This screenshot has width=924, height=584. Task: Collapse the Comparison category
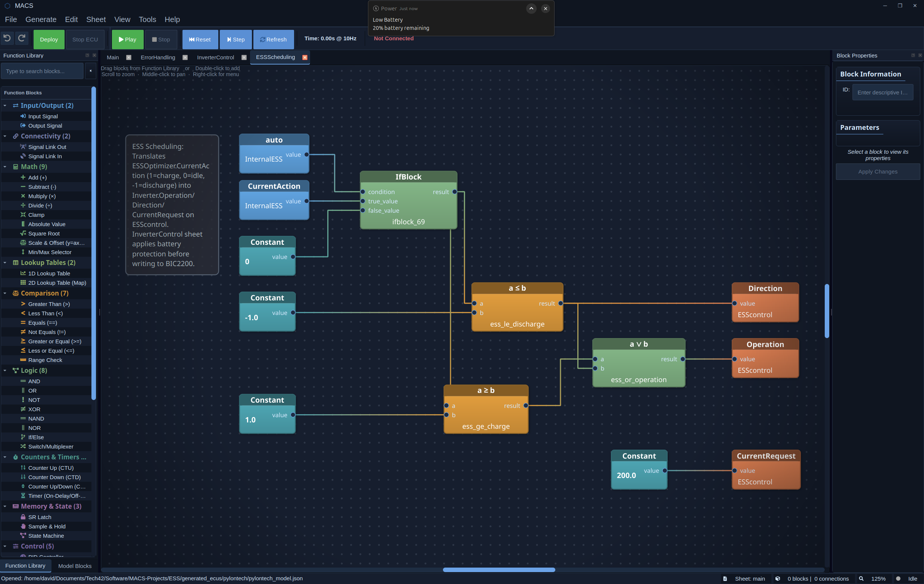[x=5, y=293]
